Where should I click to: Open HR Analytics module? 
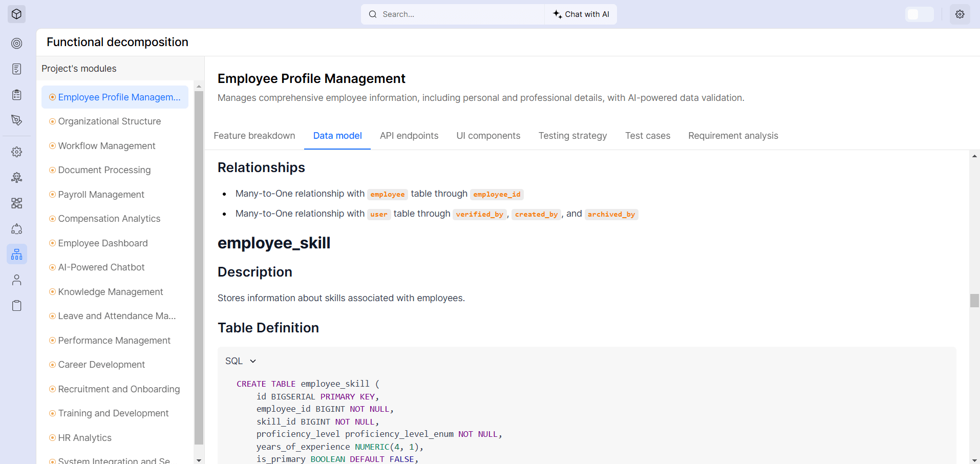[x=115, y=438]
